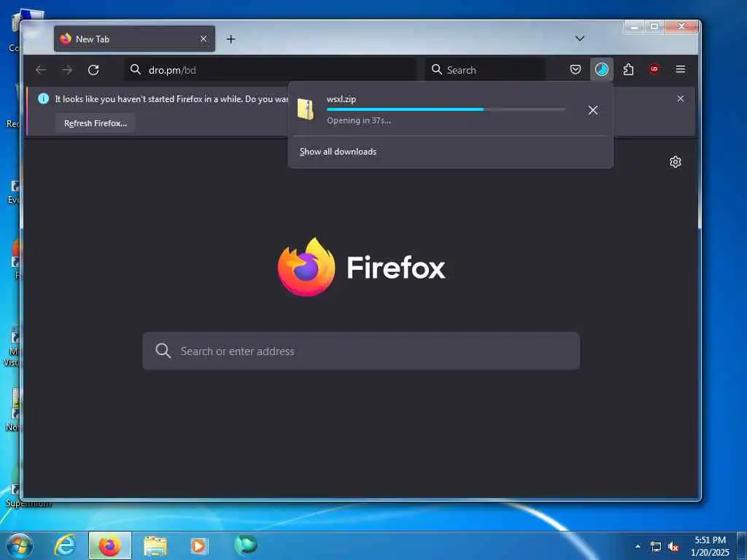The image size is (747, 560).
Task: Open the taskbar clock showing 5:51 PM
Action: tap(710, 546)
